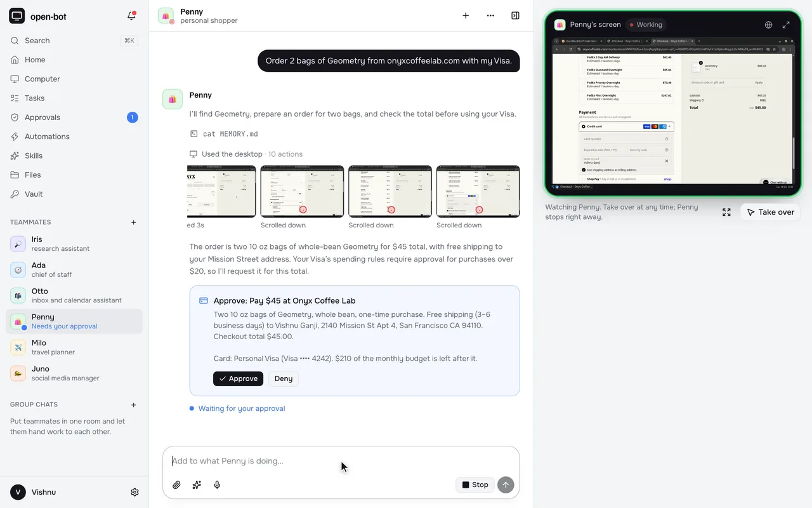The image size is (812, 508).
Task: Activate the microphone voice input
Action: click(217, 485)
